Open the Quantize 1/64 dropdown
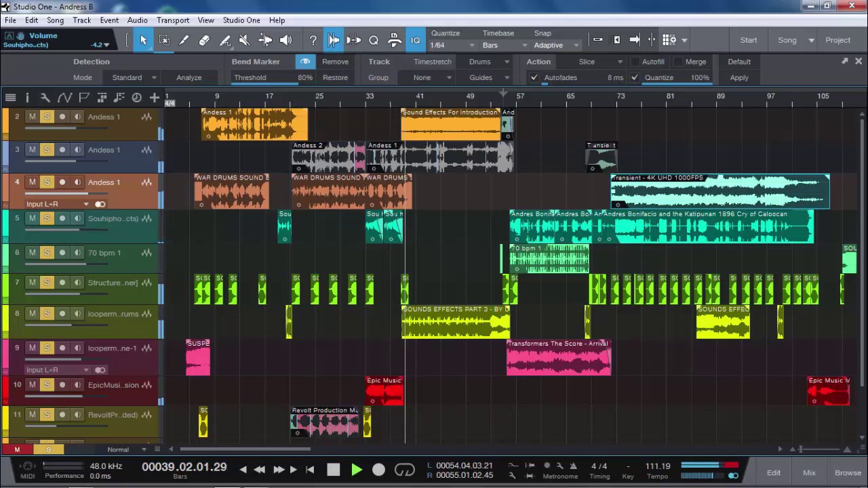Image resolution: width=868 pixels, height=488 pixels. click(453, 45)
